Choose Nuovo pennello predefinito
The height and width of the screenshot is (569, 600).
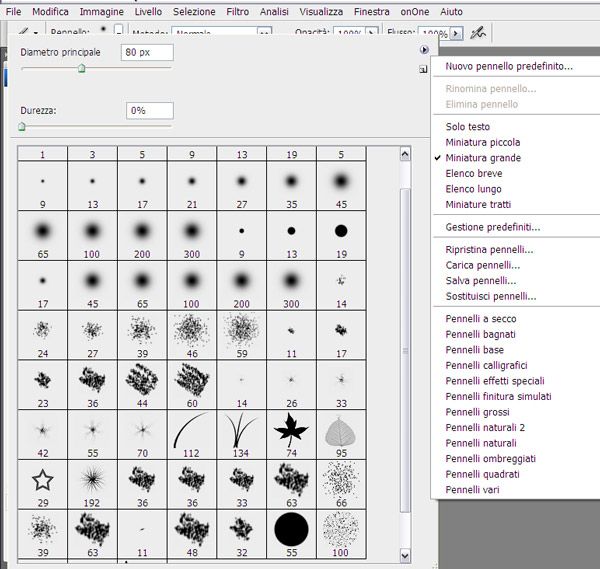click(x=509, y=66)
